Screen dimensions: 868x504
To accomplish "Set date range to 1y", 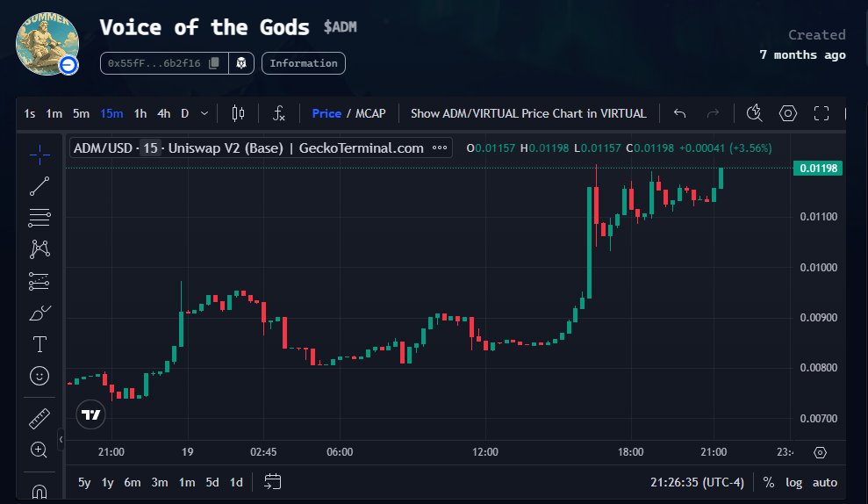I will [107, 482].
